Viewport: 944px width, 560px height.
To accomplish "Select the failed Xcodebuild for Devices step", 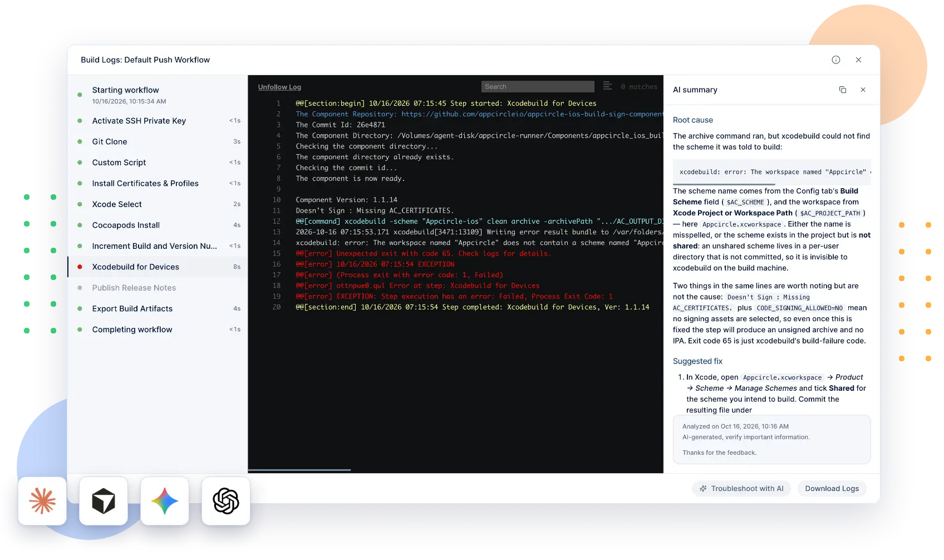I will (x=158, y=267).
